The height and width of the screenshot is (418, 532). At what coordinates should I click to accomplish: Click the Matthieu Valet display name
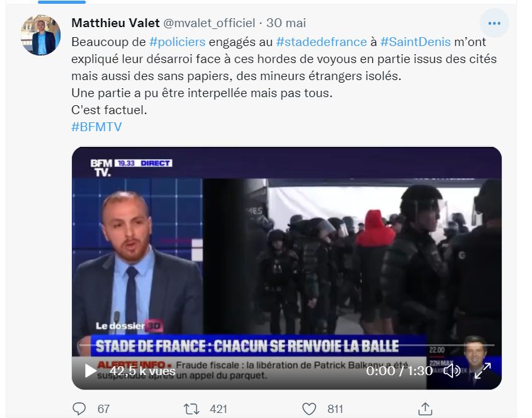(115, 23)
